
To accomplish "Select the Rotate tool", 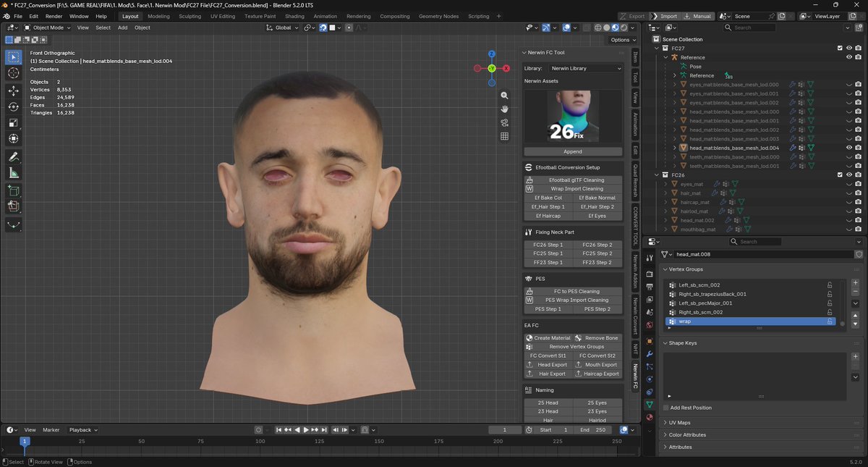I will coord(14,106).
